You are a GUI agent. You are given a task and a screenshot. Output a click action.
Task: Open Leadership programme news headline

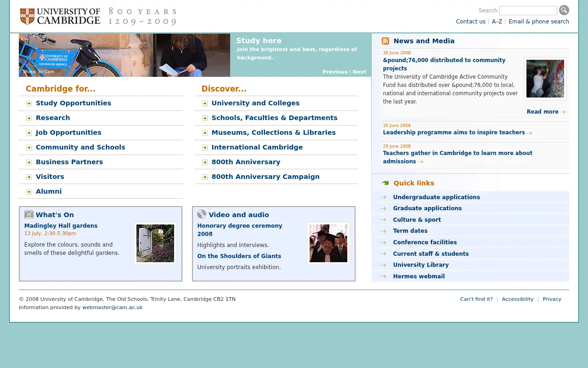click(454, 132)
